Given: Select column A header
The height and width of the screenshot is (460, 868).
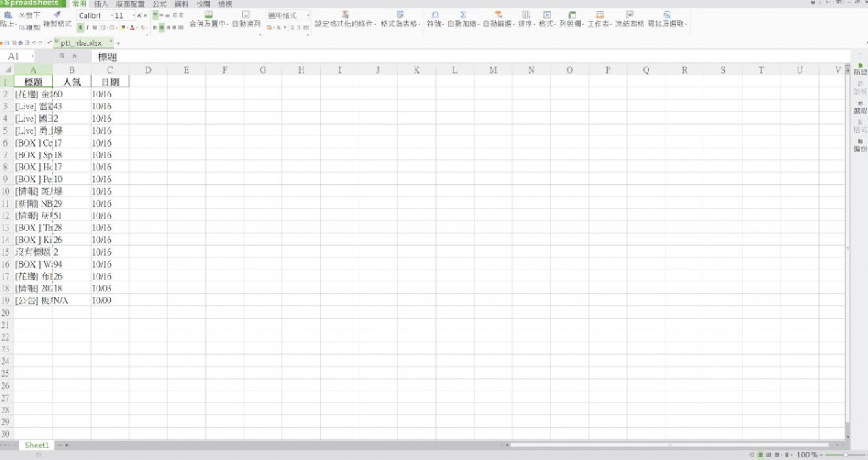Looking at the screenshot, I should pyautogui.click(x=33, y=69).
